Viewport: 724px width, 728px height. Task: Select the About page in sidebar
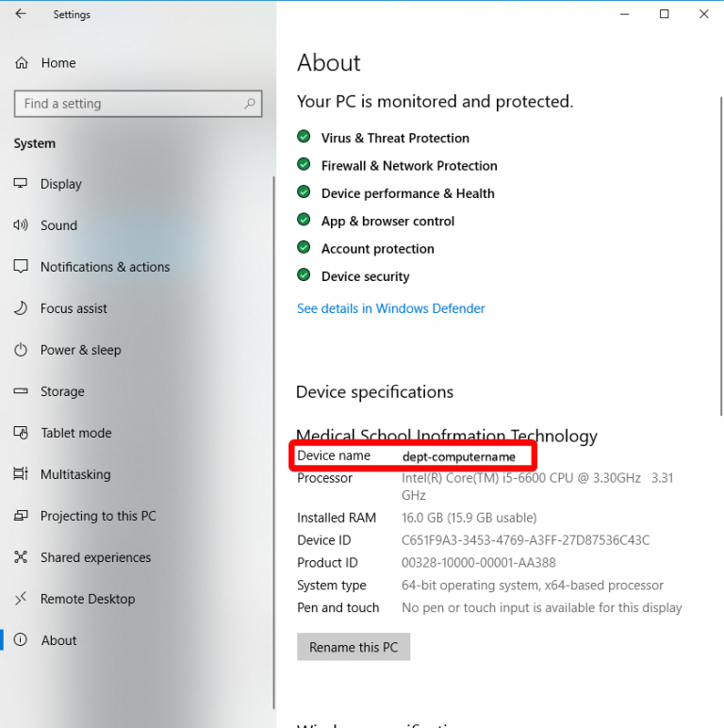tap(58, 640)
